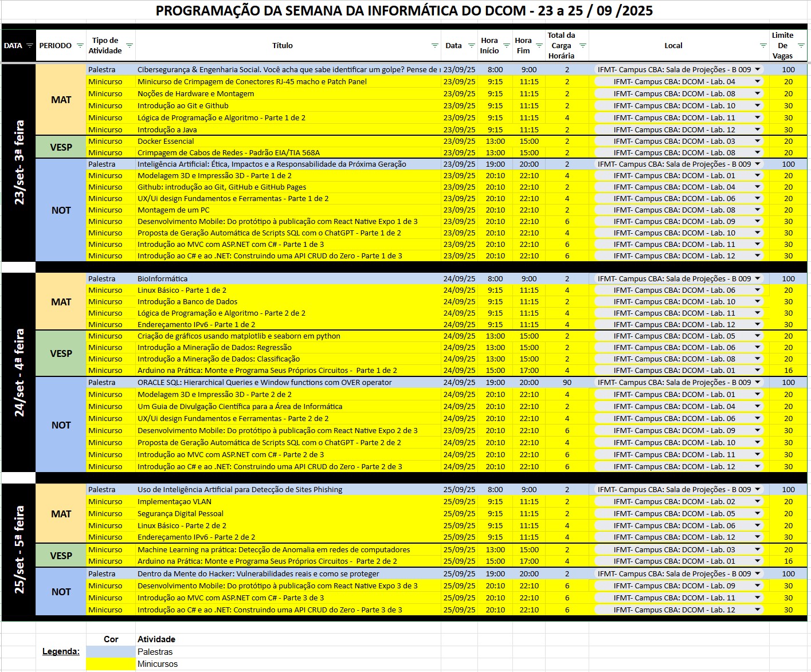Click the Limite De Vagas filter icon
Image resolution: width=811 pixels, height=672 pixels.
(801, 46)
